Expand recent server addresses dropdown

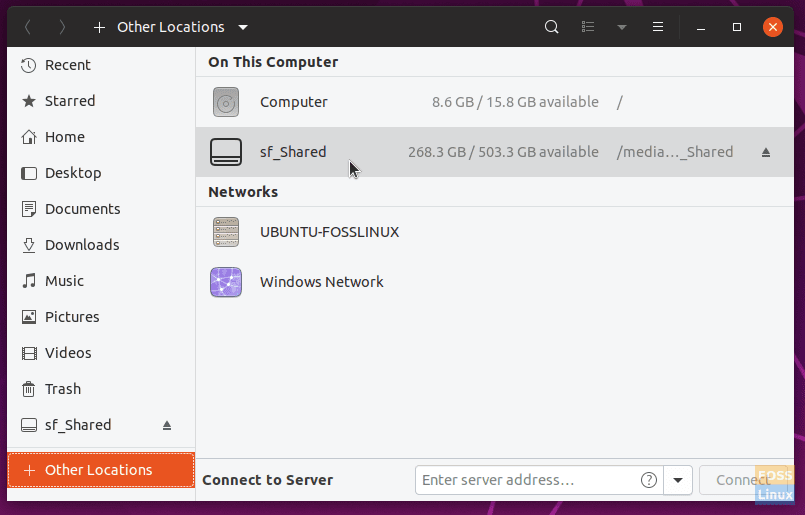[x=678, y=480]
